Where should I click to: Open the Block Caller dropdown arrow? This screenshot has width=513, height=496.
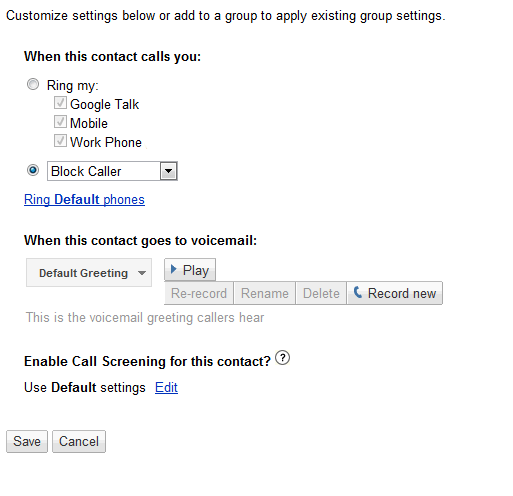(x=169, y=171)
